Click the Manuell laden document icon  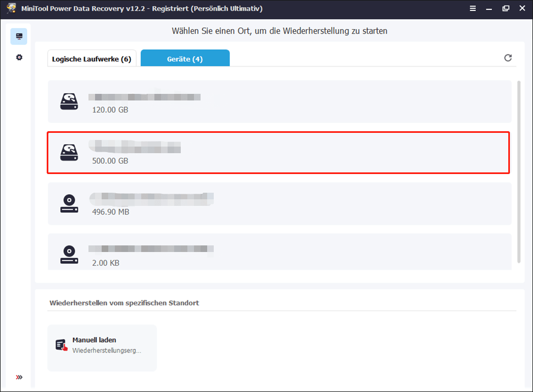coord(61,345)
